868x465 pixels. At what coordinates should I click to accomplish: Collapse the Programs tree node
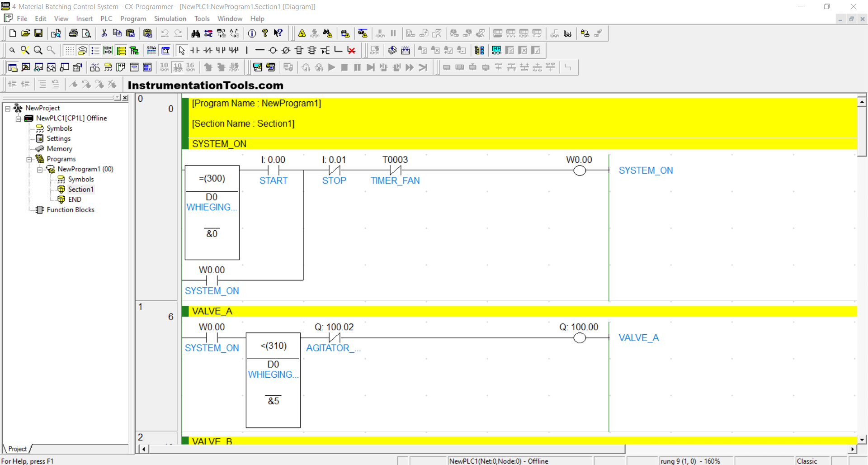pyautogui.click(x=29, y=159)
